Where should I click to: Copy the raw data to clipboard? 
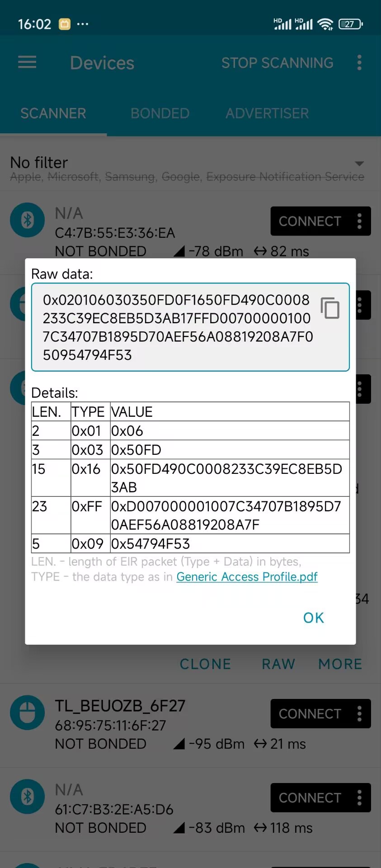click(330, 308)
